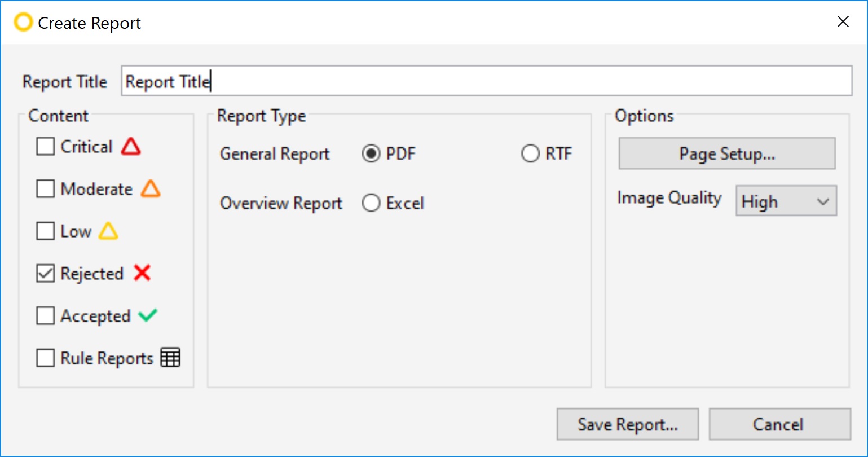The width and height of the screenshot is (868, 457).
Task: Select PDF for the General Report
Action: (x=371, y=153)
